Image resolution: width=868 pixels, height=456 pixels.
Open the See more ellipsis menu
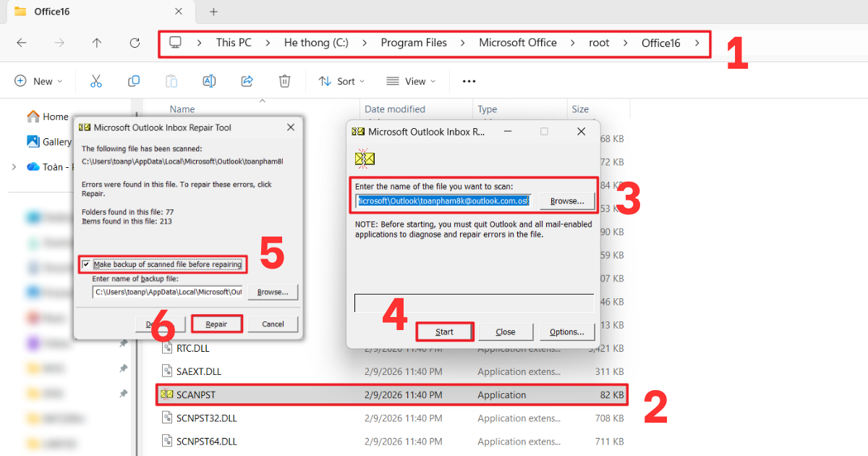469,81
